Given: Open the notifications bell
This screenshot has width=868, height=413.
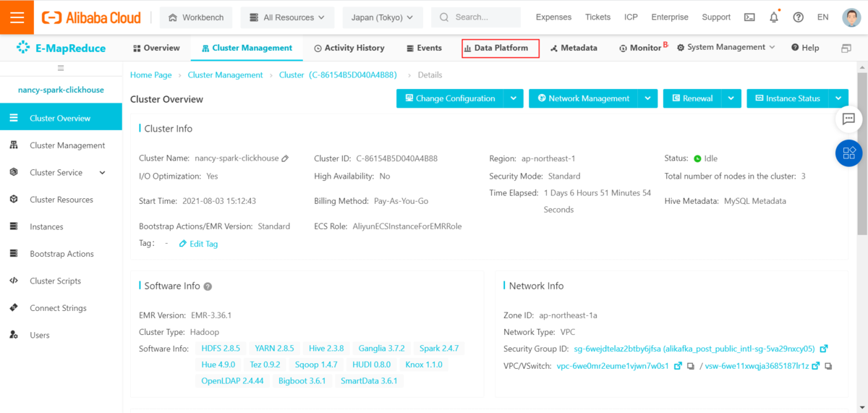Looking at the screenshot, I should click(774, 17).
